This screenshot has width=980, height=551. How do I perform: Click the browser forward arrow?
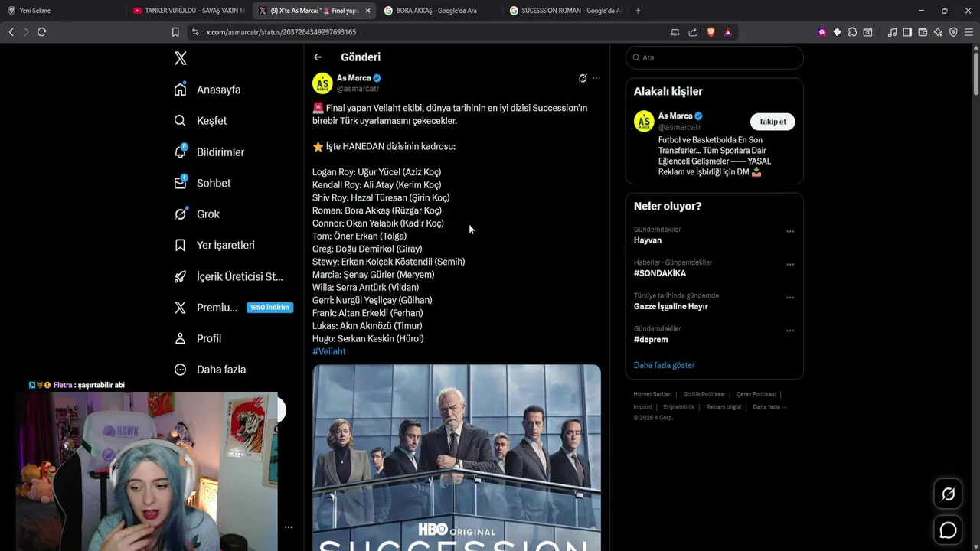(x=26, y=32)
